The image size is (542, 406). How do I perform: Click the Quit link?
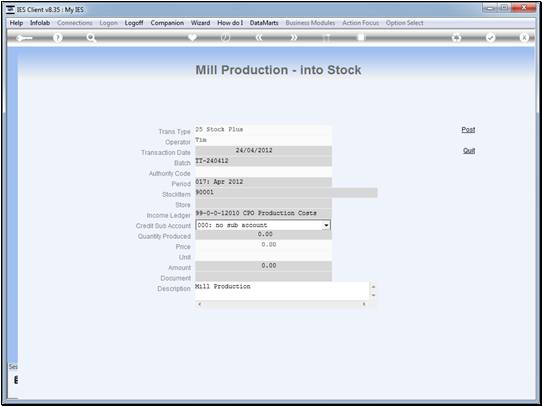tap(469, 151)
